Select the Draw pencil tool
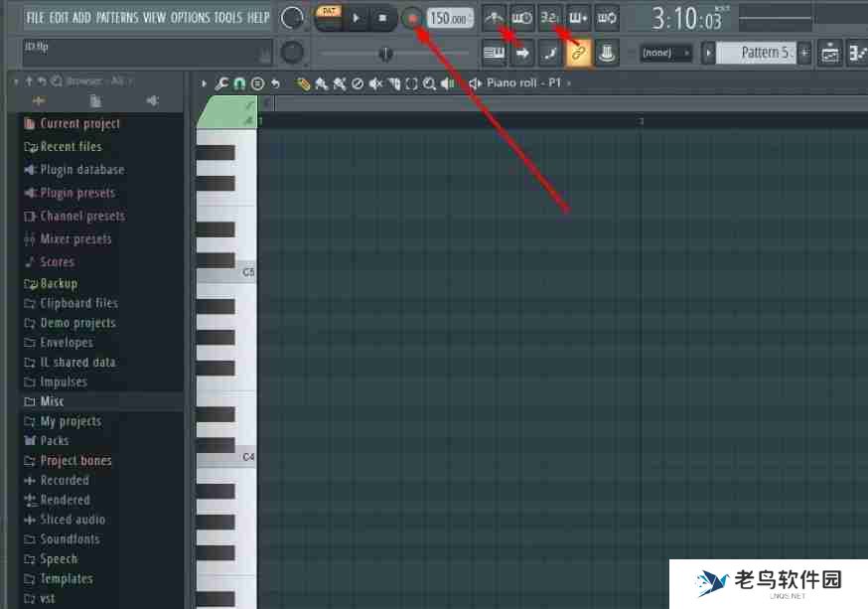 pyautogui.click(x=302, y=83)
